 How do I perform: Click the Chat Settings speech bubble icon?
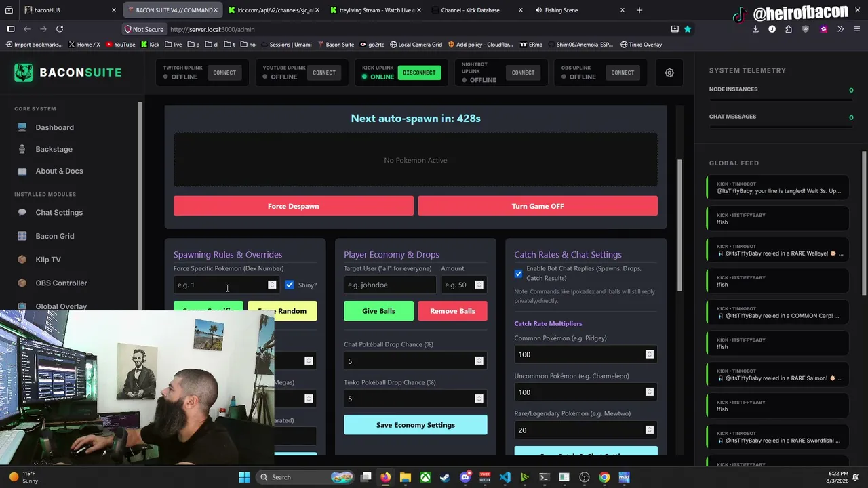[22, 213]
